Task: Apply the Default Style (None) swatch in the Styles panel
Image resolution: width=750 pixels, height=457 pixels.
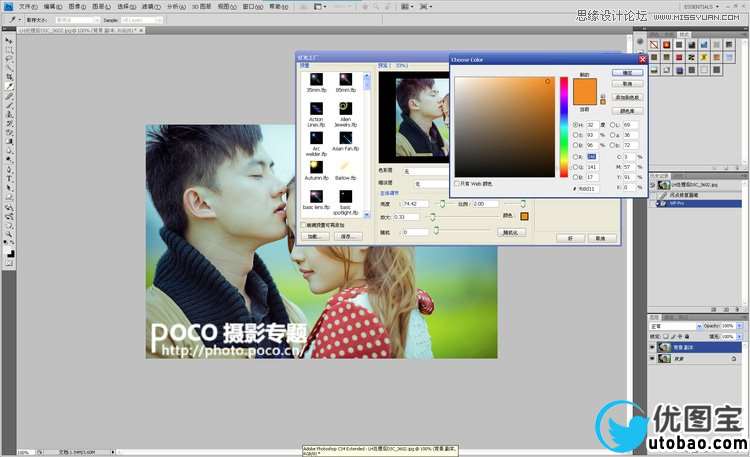Action: click(x=654, y=45)
